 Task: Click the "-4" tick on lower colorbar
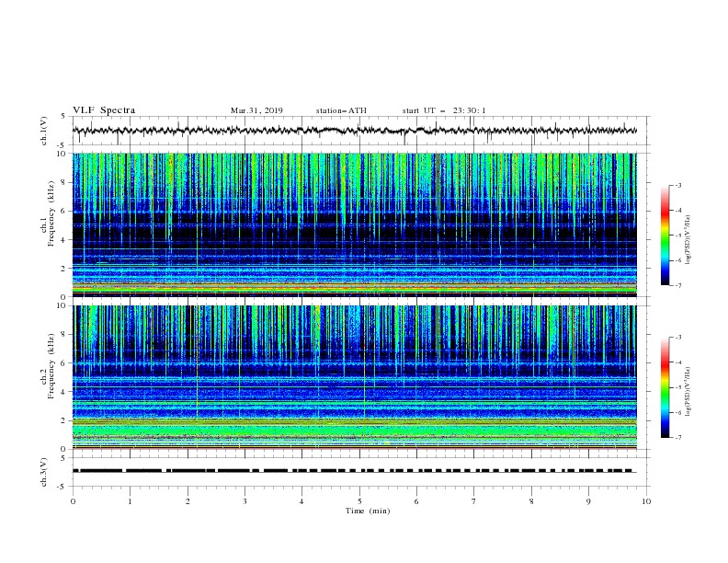coord(677,362)
